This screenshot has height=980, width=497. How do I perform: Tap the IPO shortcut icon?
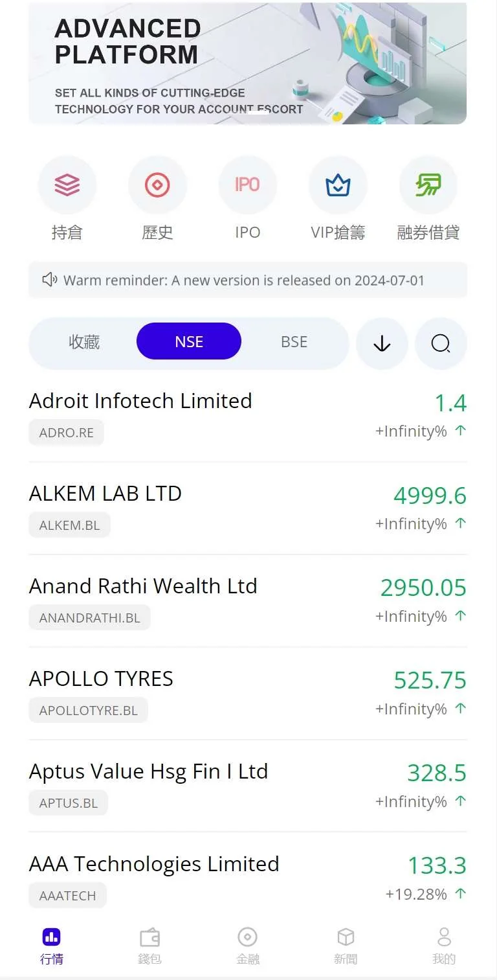[247, 185]
